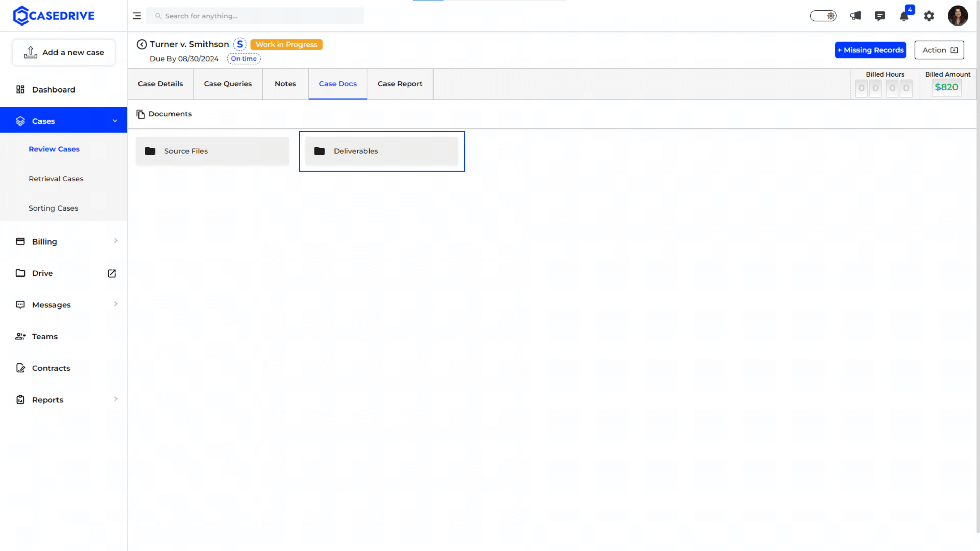
Task: Open the CaseDrive logo home link
Action: (54, 16)
